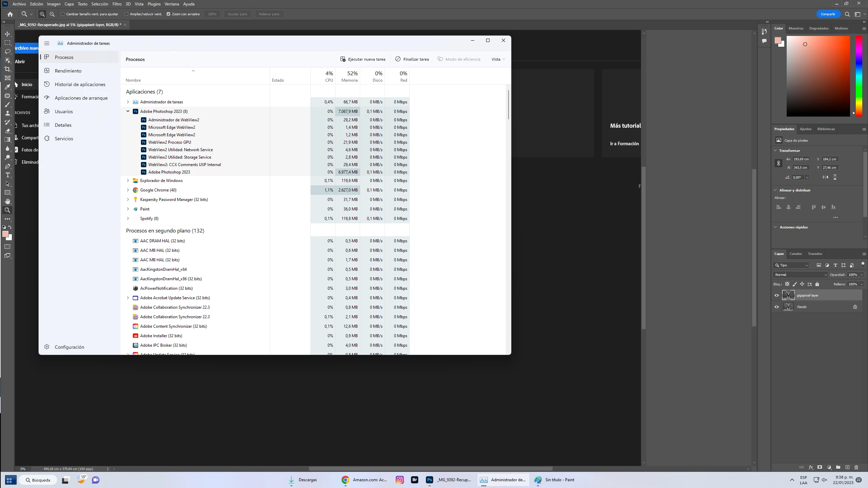The image size is (868, 488).
Task: Switch to the Canales tab
Action: coord(795,254)
